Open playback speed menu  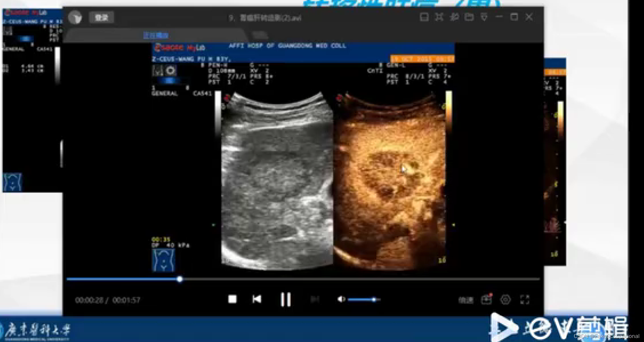465,300
